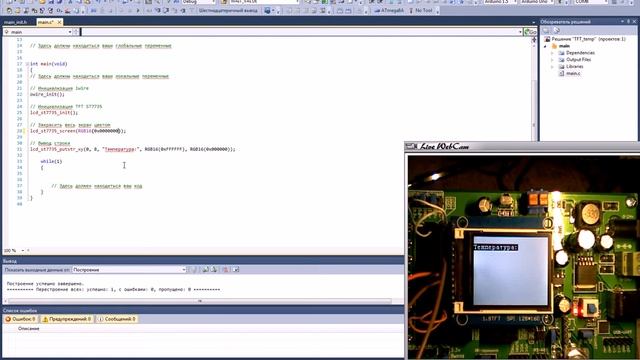640x360 pixels.
Task: Click second Solution Explorer toolbar icon
Action: [556, 31]
